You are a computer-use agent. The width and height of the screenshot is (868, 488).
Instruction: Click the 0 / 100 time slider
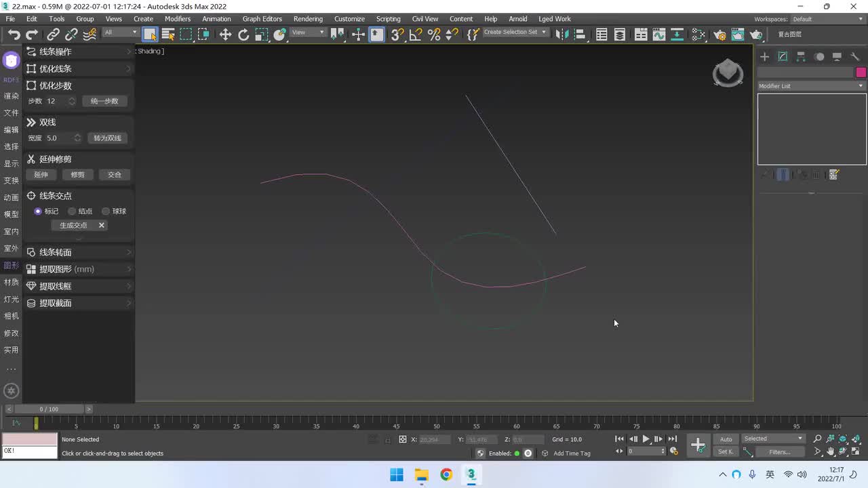point(49,409)
